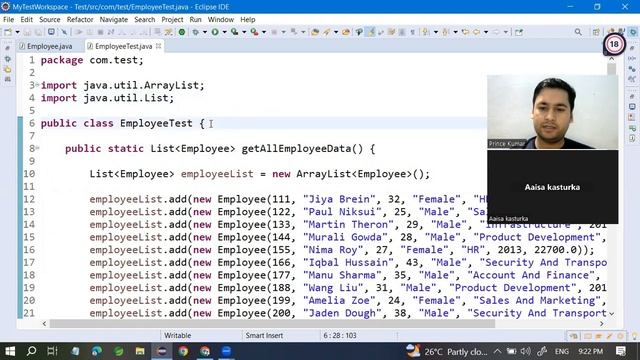The width and height of the screenshot is (640, 360).
Task: Click the horizontal scrollbar's left arrow
Action: (x=44, y=323)
